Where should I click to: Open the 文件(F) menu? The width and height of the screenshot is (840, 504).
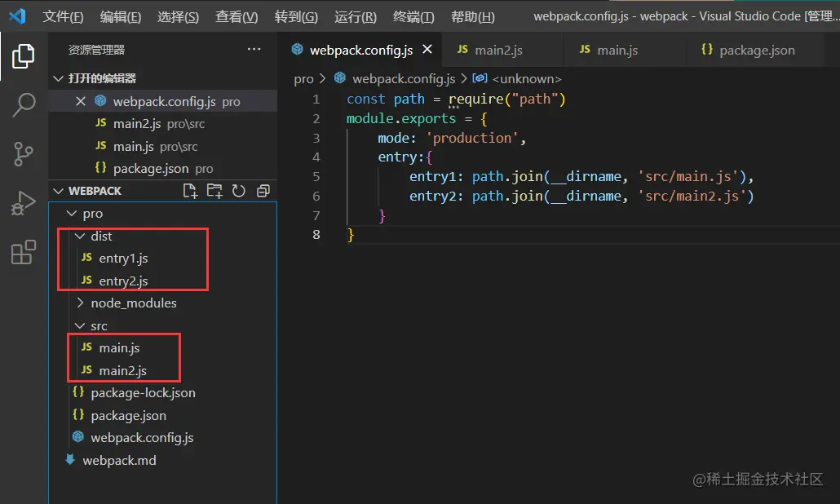pyautogui.click(x=64, y=16)
